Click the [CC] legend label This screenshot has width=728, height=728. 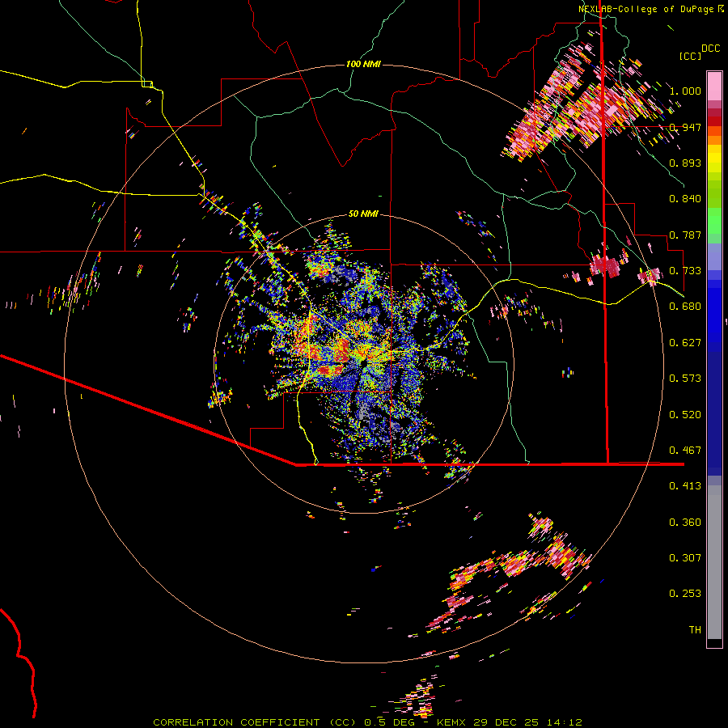690,56
